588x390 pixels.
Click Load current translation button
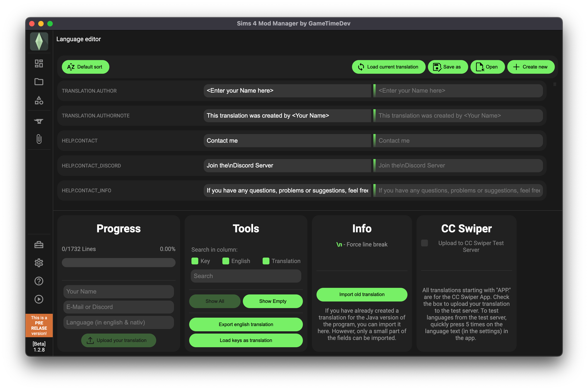click(x=389, y=67)
